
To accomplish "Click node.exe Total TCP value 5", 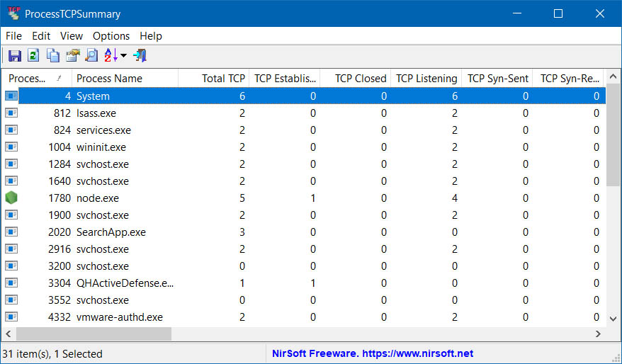I will click(x=242, y=198).
